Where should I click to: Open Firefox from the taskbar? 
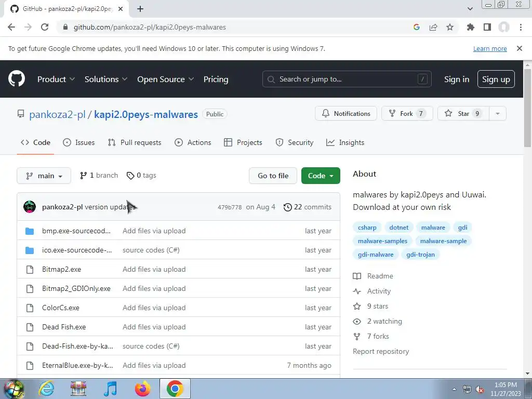tap(142, 389)
